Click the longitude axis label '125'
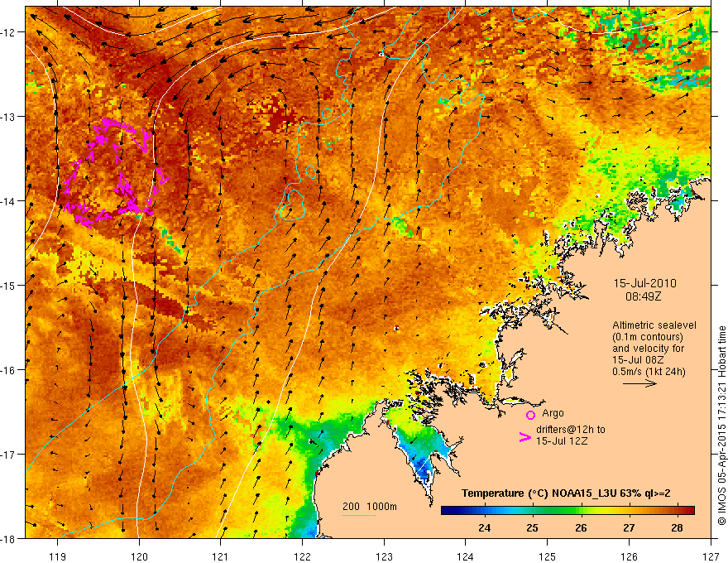728x563 pixels. [x=548, y=557]
